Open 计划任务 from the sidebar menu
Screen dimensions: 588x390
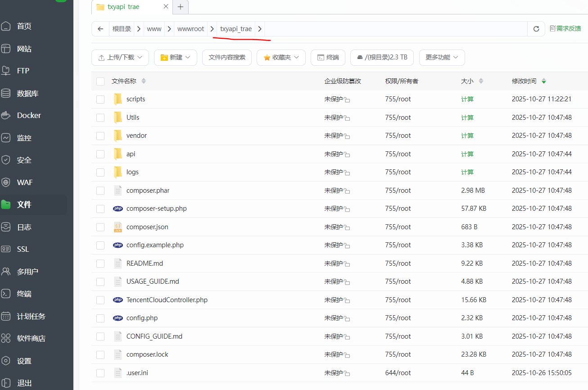[31, 316]
